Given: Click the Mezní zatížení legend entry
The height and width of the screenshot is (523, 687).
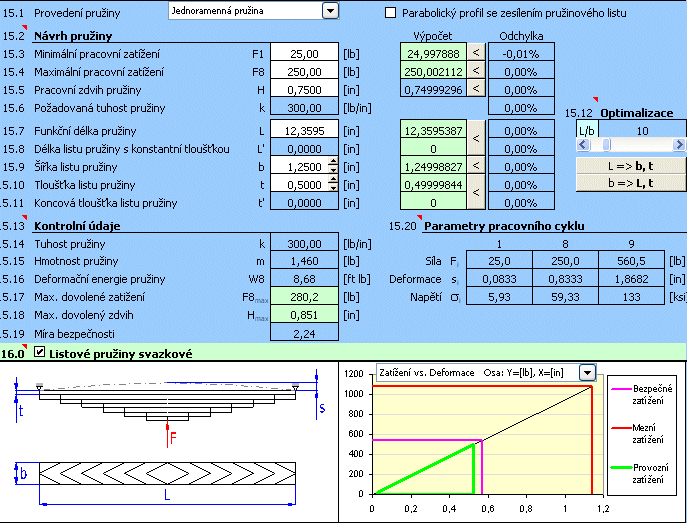Looking at the screenshot, I should [x=640, y=434].
